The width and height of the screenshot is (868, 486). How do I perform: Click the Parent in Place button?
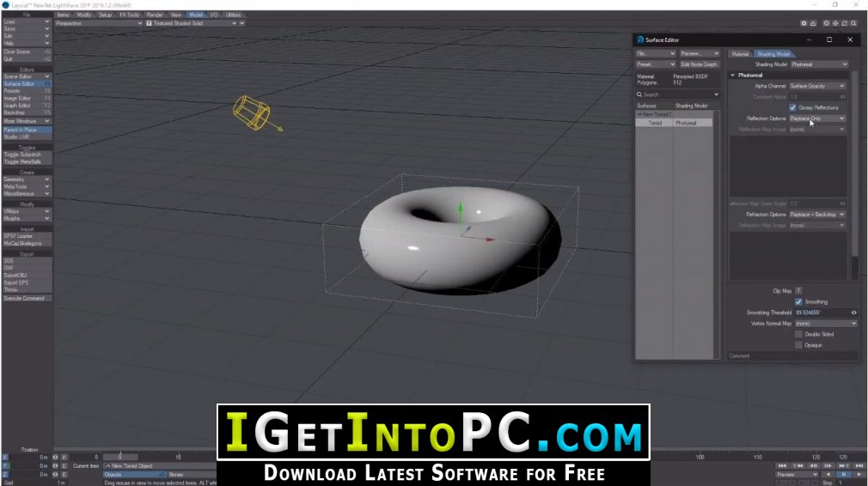coord(27,130)
